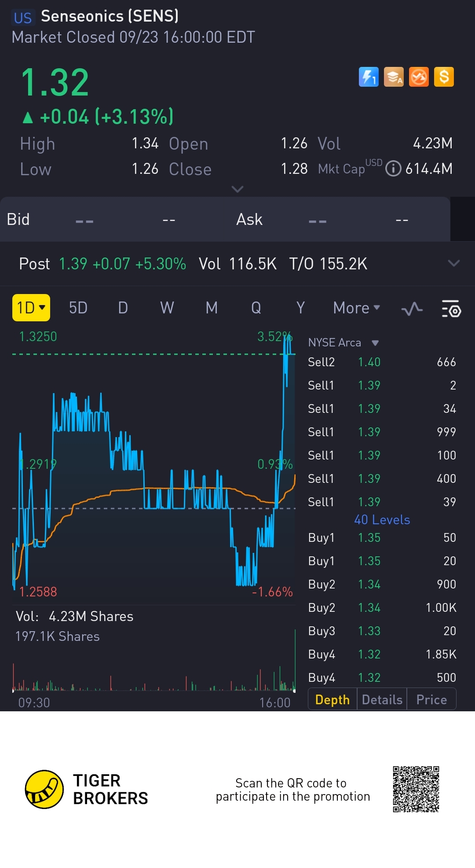Open the NYSE Arca exchange dropdown
The width and height of the screenshot is (475, 868).
tap(343, 342)
